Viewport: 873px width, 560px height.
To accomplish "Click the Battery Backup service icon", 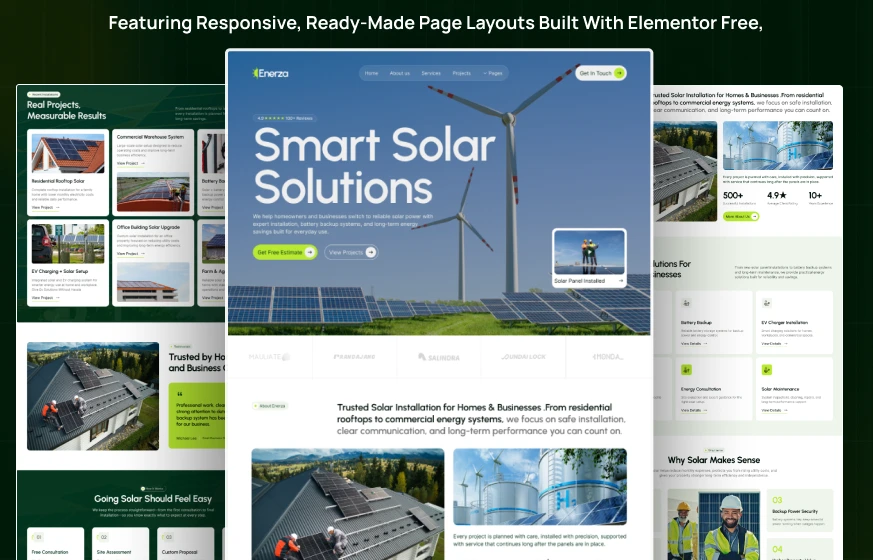I will tap(686, 303).
